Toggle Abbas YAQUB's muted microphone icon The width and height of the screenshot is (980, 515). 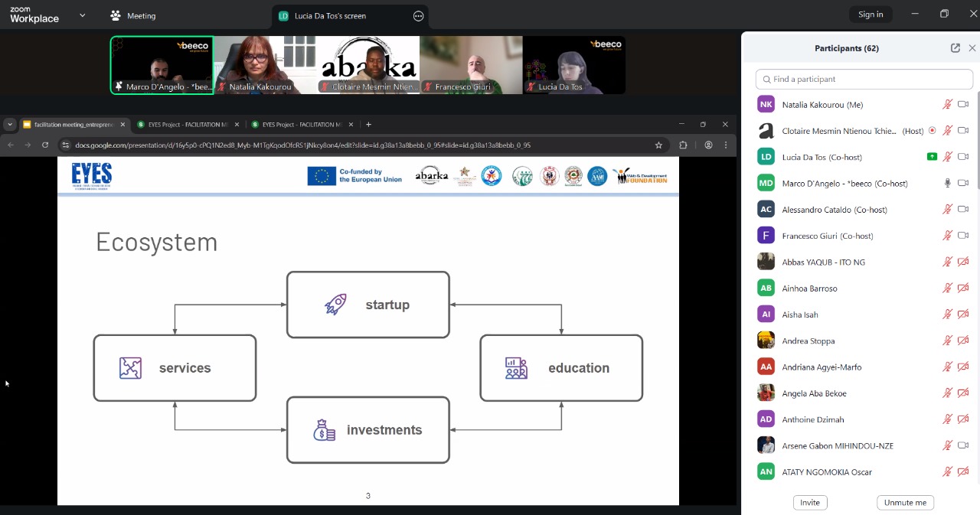(947, 262)
